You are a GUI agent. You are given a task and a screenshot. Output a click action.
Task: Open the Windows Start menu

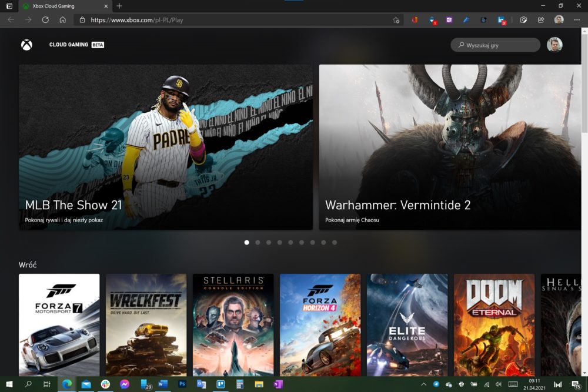[x=9, y=384]
